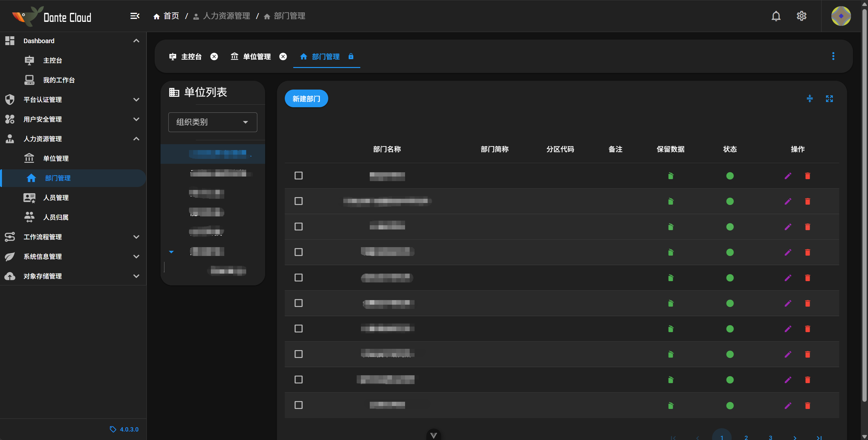Screen dimensions: 868x440
Task: Open the 组织类别 dropdown
Action: pos(213,122)
